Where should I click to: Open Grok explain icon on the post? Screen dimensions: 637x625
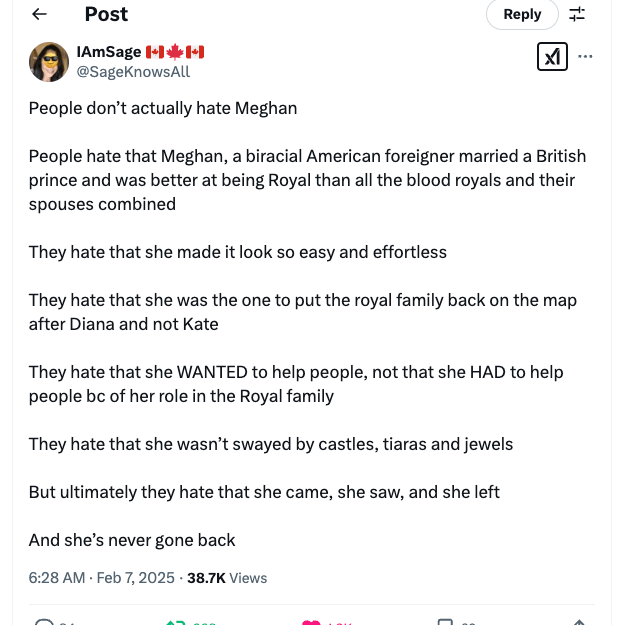click(552, 57)
